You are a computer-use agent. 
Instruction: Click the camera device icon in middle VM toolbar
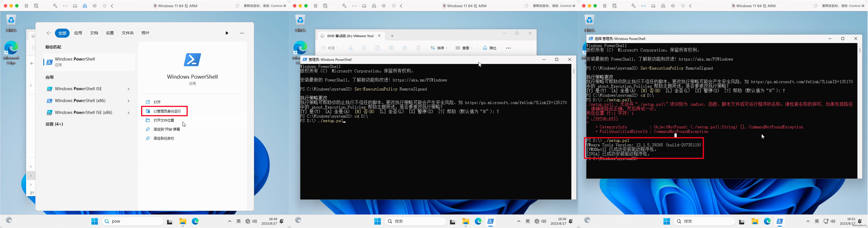[x=374, y=6]
